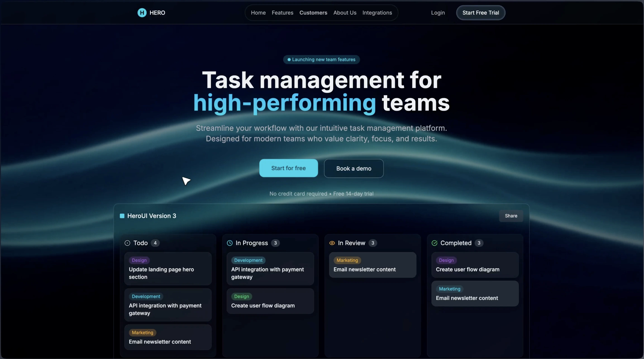Open the Home nav item
This screenshot has height=359, width=644.
pos(258,13)
